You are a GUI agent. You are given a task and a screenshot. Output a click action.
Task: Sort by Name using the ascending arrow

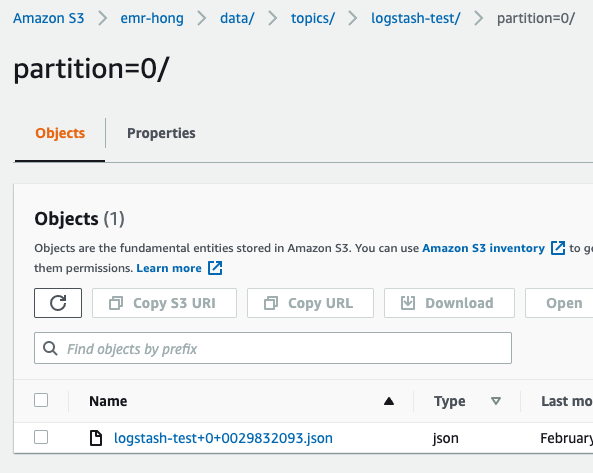pos(389,401)
